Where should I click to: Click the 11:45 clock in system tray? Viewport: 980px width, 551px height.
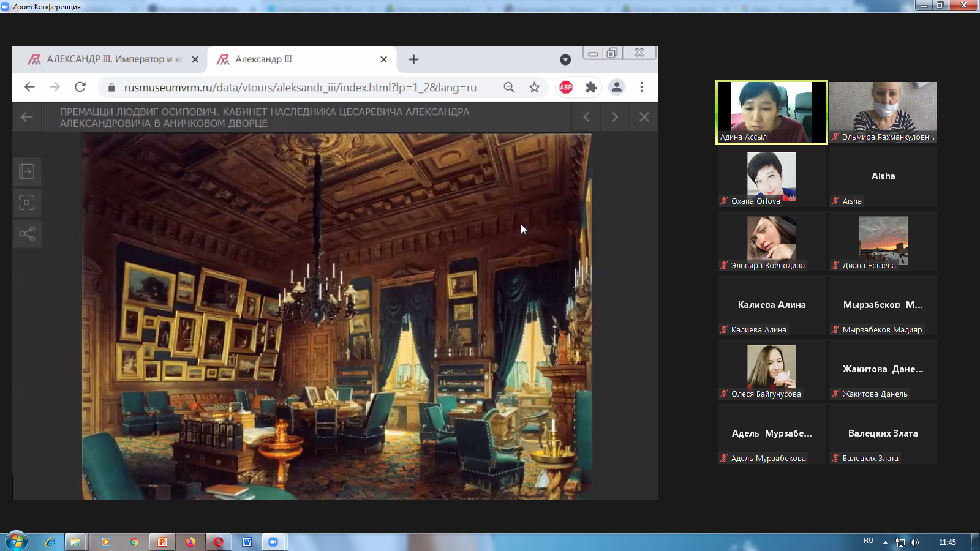click(948, 542)
